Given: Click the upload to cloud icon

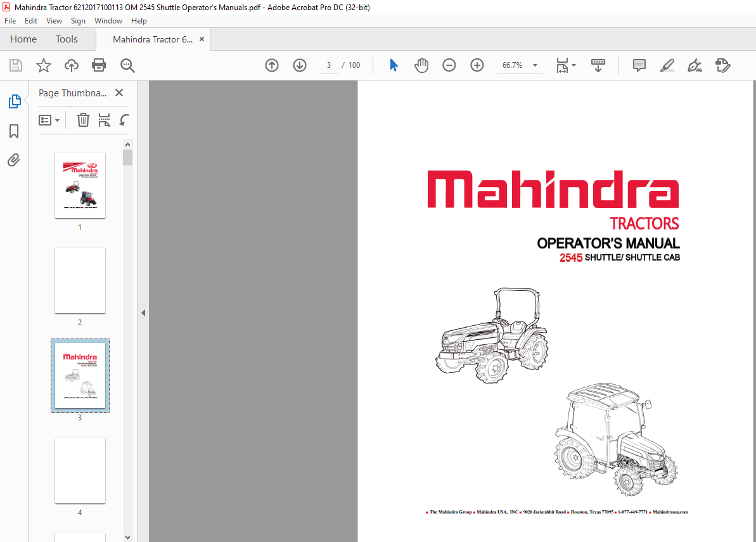Looking at the screenshot, I should click(72, 65).
